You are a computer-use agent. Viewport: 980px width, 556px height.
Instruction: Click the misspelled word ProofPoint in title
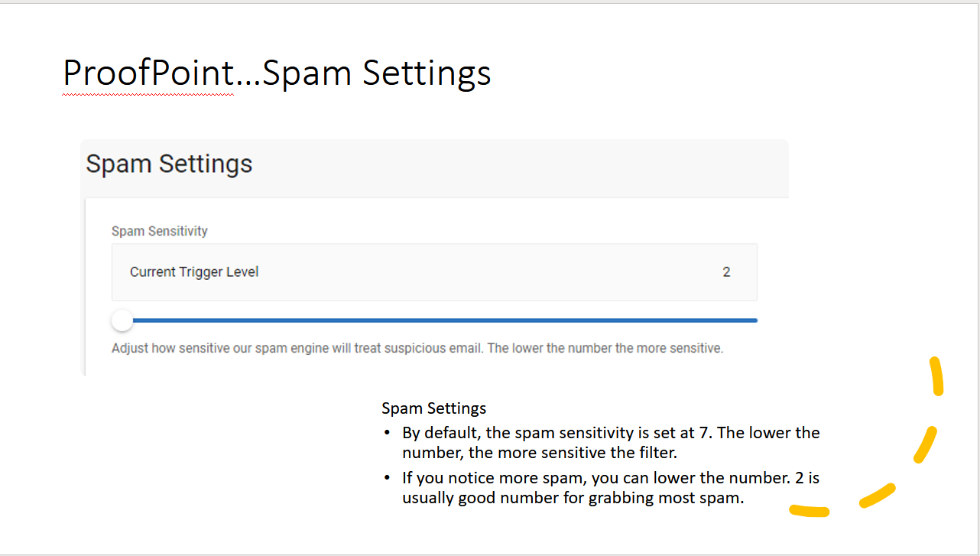[x=148, y=73]
